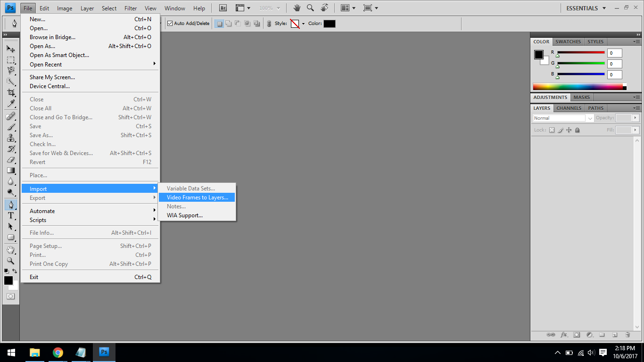Screen dimensions: 644x362
Task: Toggle lock all in the Layers panel
Action: pos(577,130)
